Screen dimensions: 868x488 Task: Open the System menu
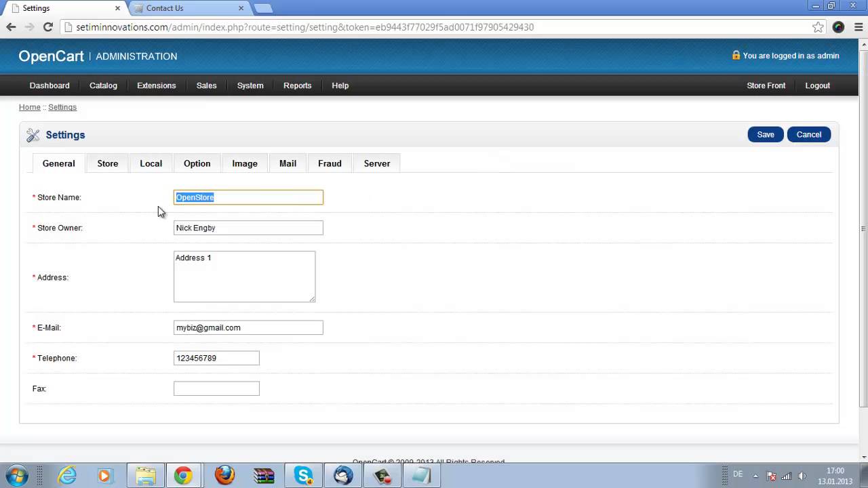(250, 85)
